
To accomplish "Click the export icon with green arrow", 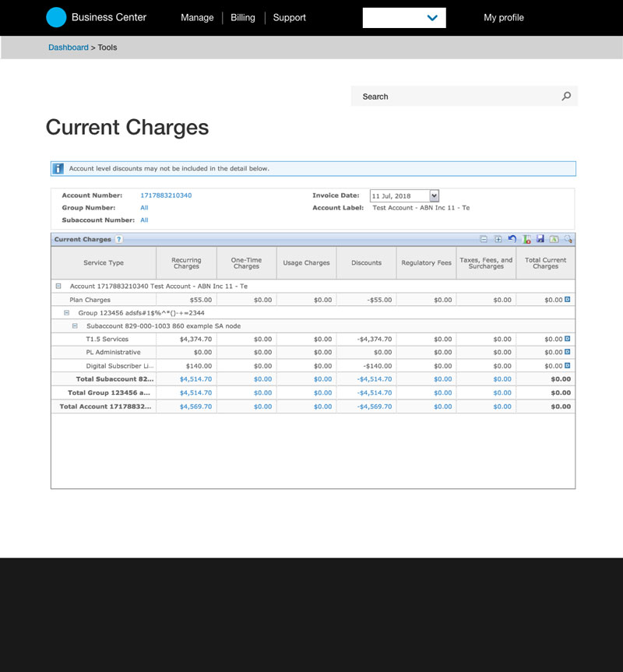I will click(x=554, y=239).
